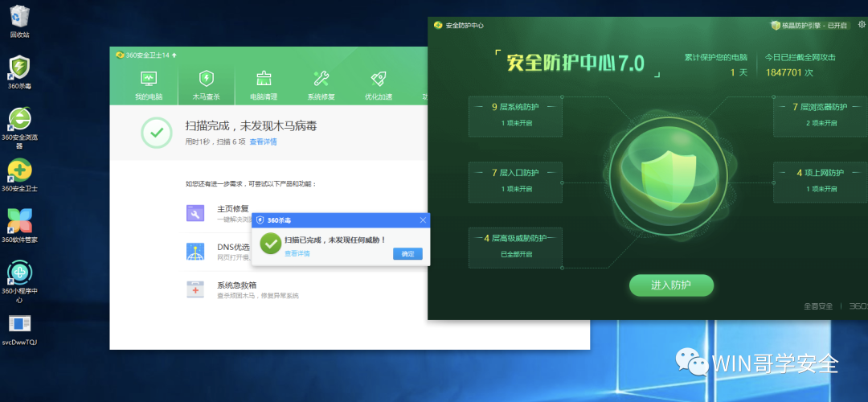Image resolution: width=868 pixels, height=402 pixels.
Task: Click the 360安全卫士14 upgrade arrow icon
Action: pos(174,55)
